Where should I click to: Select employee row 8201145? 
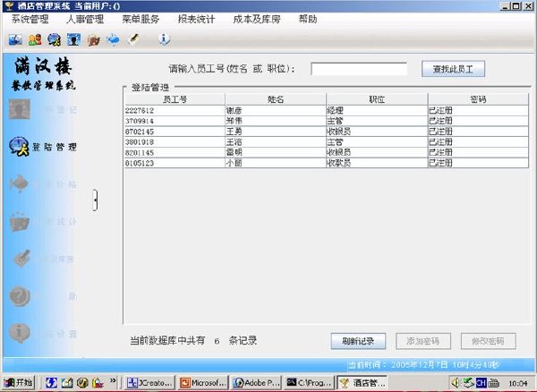click(x=327, y=153)
